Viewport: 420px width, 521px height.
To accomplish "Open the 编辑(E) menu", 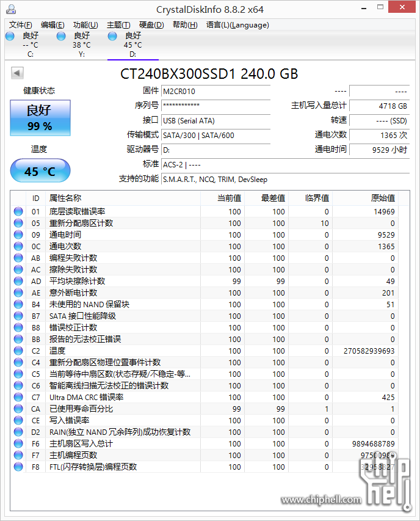I will 52,25.
